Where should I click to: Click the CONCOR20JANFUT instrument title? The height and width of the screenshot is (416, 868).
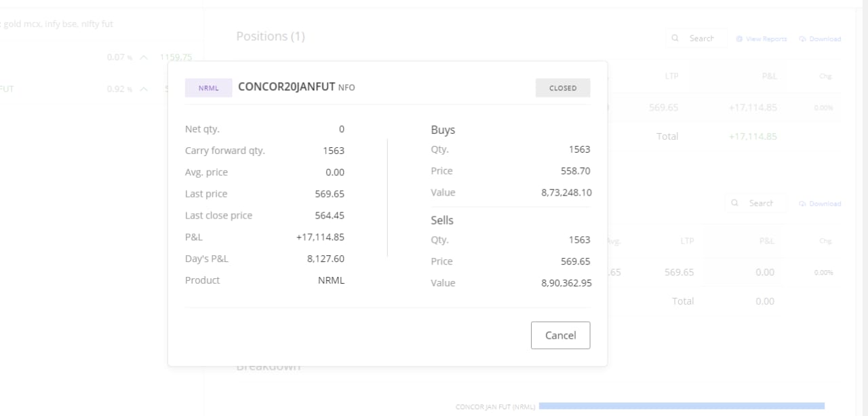(287, 87)
